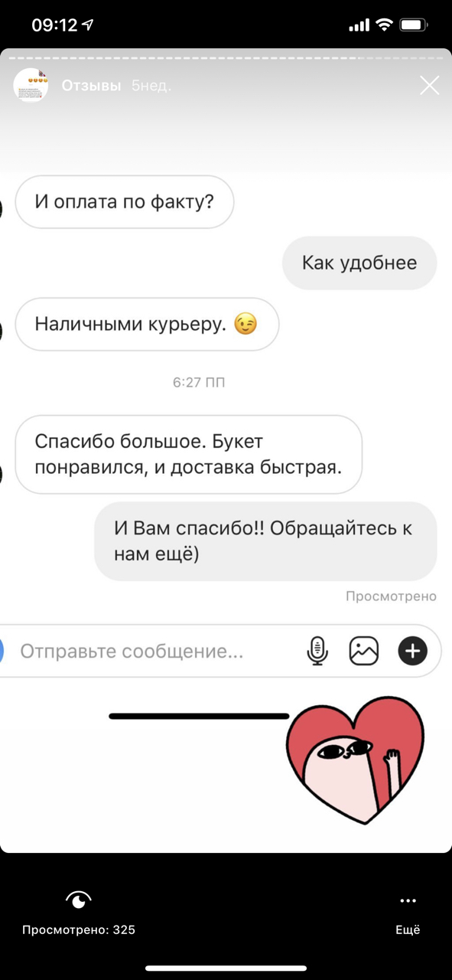The image size is (452, 980).
Task: Tap the story progress bar
Action: pyautogui.click(x=226, y=57)
